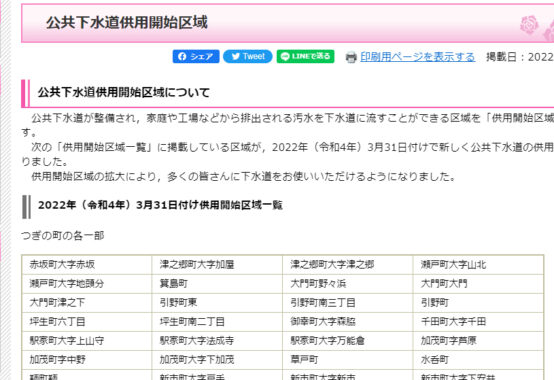The width and height of the screenshot is (554, 380).
Task: Select table cell 駅家町大字上山守
Action: [x=87, y=341]
